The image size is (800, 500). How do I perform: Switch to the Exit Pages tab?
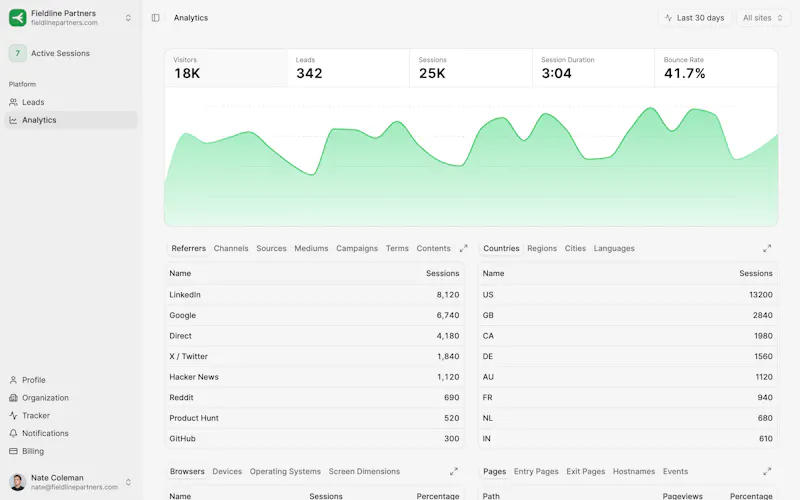tap(585, 471)
